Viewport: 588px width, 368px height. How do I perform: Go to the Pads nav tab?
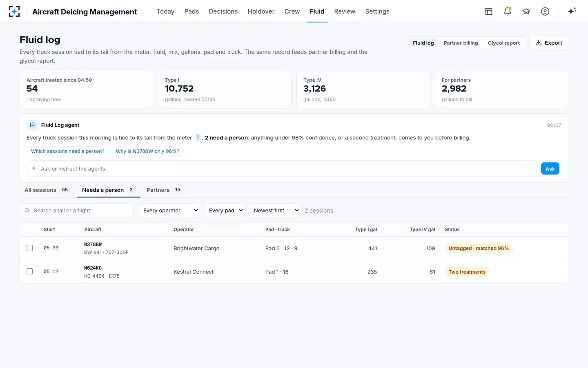tap(192, 11)
